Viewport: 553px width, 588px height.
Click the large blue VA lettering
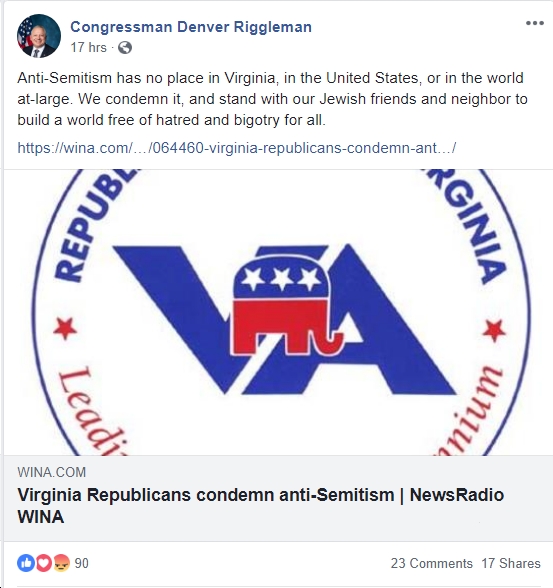[285, 319]
